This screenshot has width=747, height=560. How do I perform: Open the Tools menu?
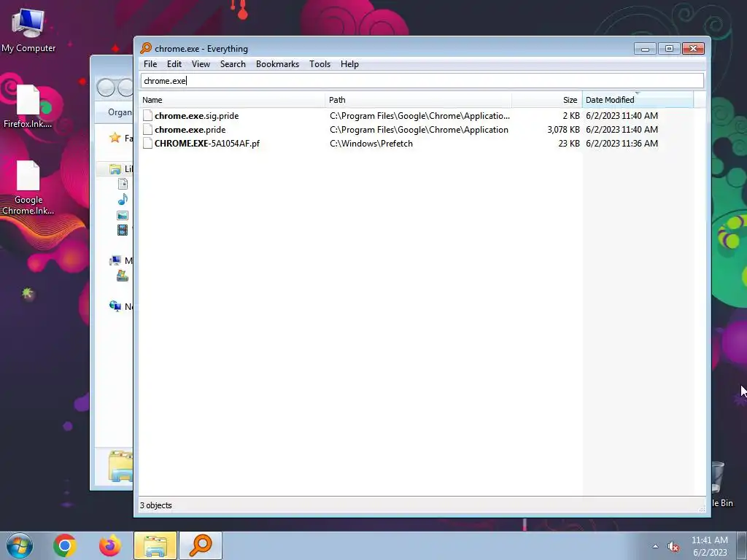pyautogui.click(x=320, y=64)
